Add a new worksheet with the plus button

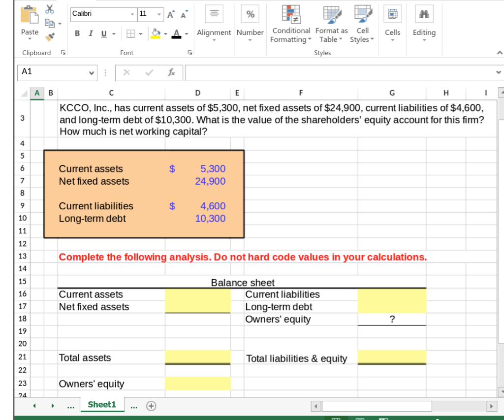tap(151, 406)
